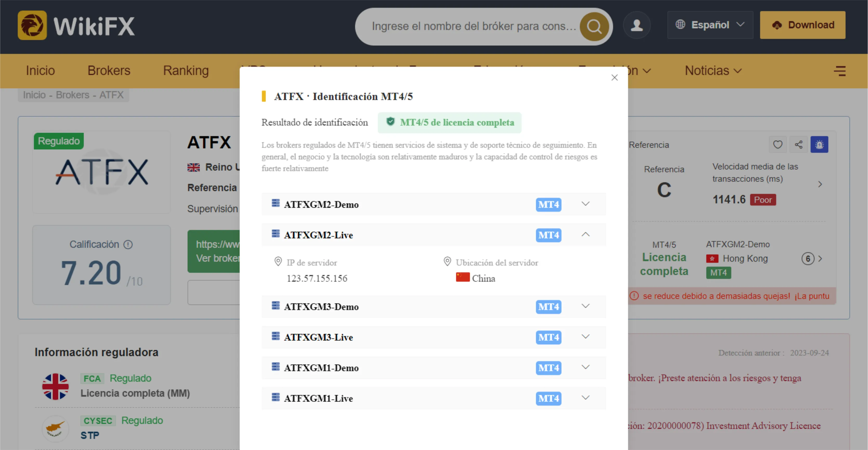
Task: Click the China flag icon
Action: coord(463,277)
